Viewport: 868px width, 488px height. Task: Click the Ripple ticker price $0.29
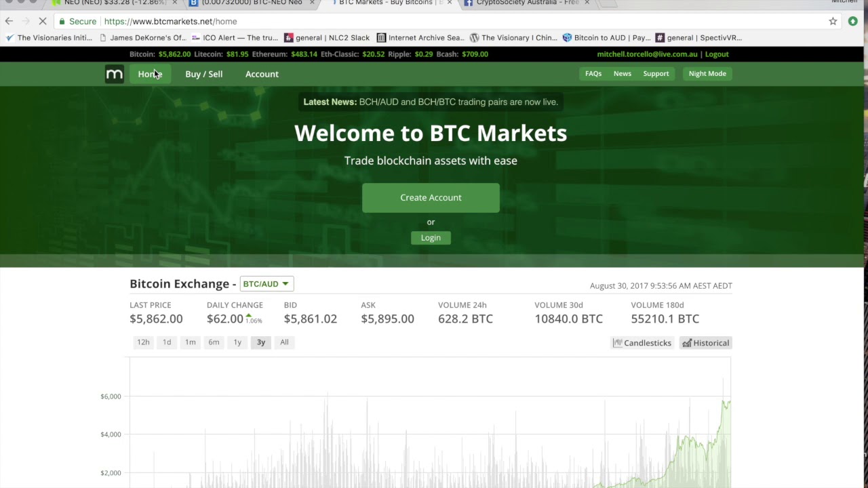tap(424, 54)
